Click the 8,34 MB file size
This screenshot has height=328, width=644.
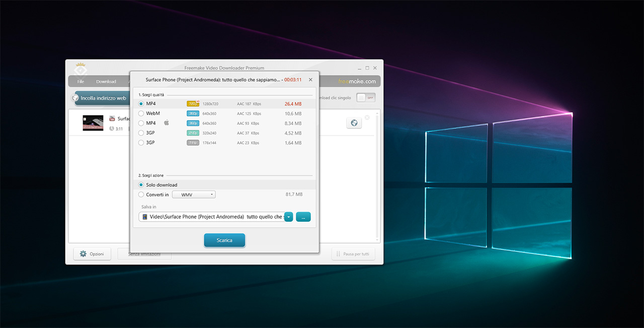pyautogui.click(x=293, y=123)
